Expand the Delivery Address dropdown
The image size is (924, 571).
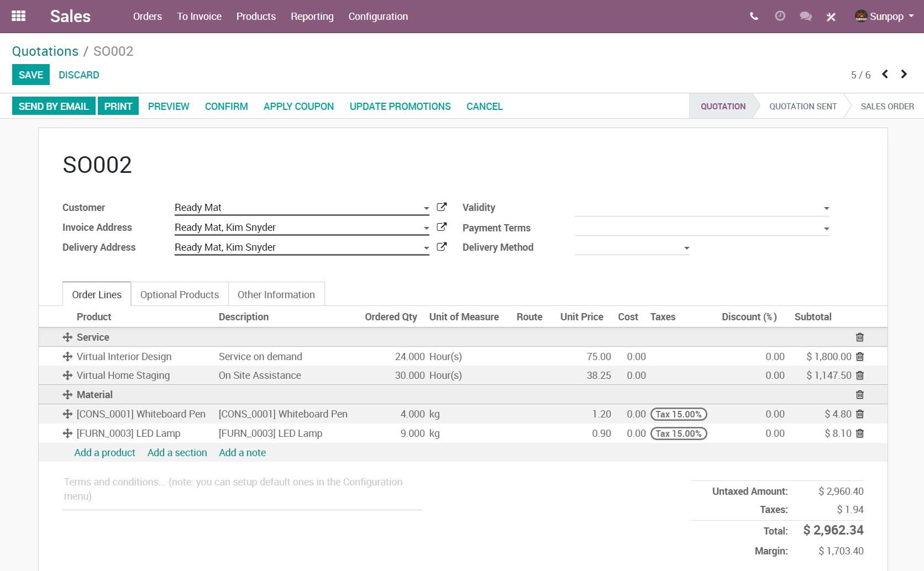pos(426,249)
